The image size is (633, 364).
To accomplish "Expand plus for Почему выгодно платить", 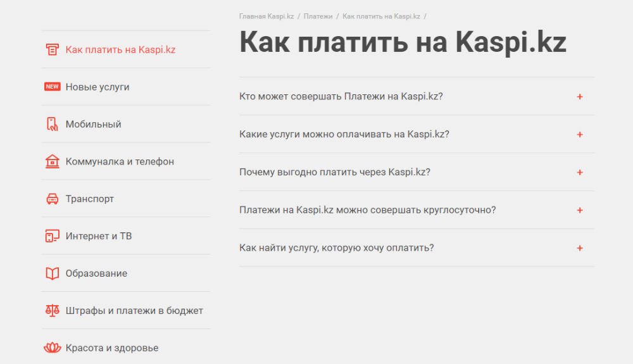I will (x=580, y=172).
